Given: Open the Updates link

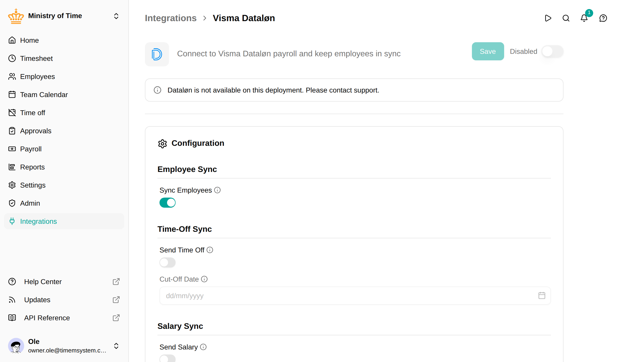Looking at the screenshot, I should [64, 300].
